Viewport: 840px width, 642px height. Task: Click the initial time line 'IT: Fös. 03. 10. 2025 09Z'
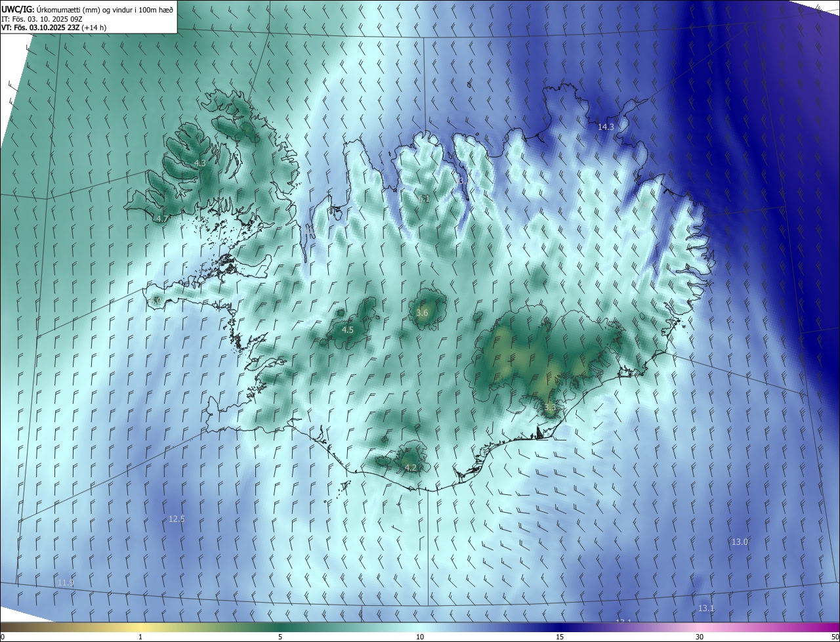pyautogui.click(x=41, y=19)
